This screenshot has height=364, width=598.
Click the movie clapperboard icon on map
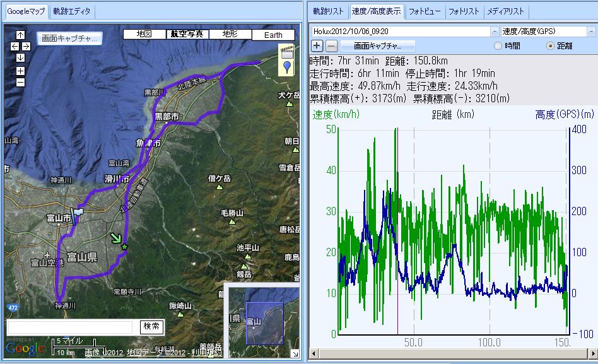pos(287,51)
